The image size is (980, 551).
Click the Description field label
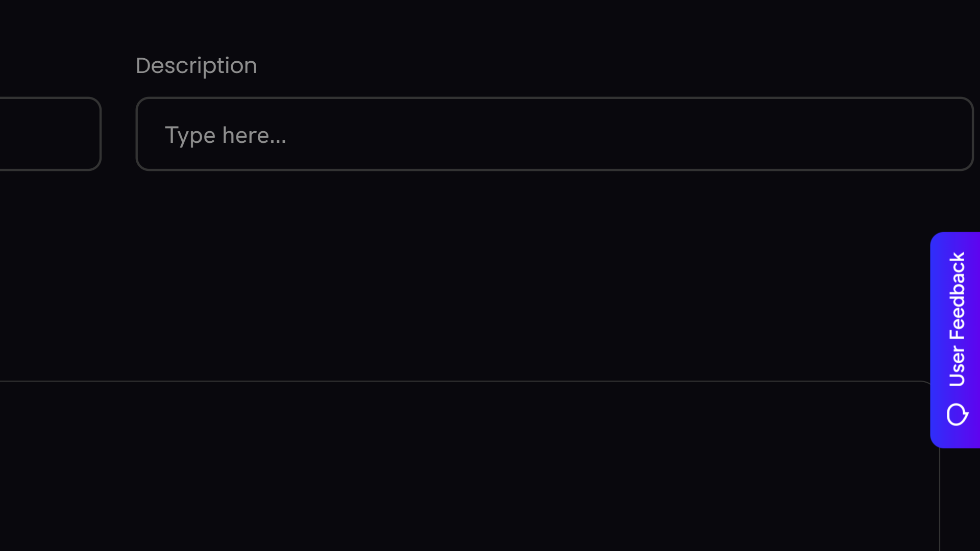196,66
